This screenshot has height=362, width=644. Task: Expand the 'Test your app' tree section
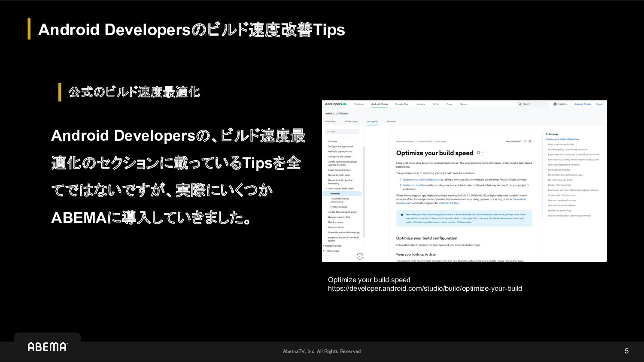click(324, 251)
